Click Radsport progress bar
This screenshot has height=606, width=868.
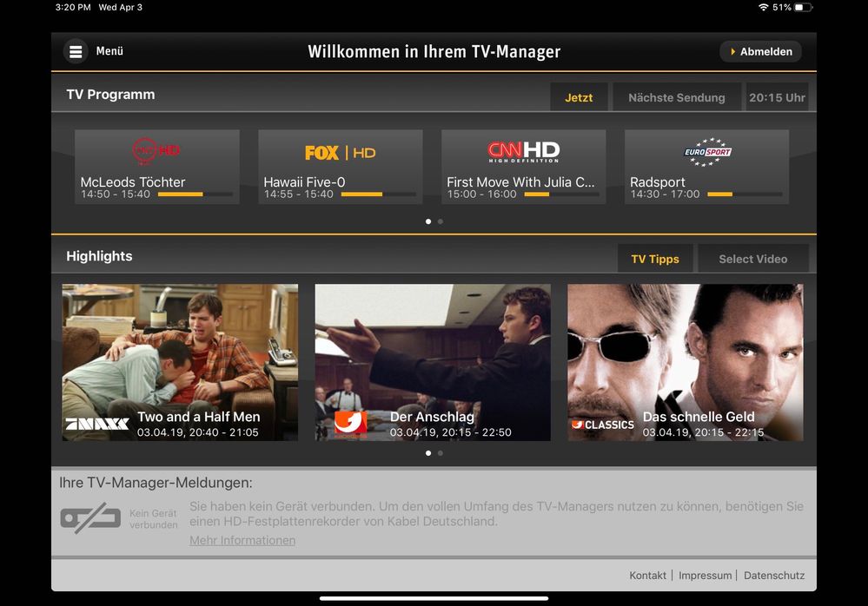(x=745, y=194)
